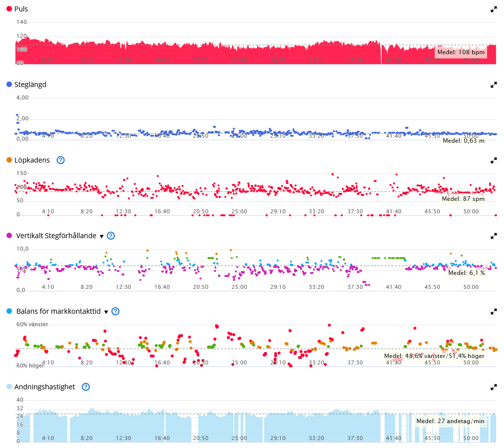Click the magenta Vertikalt Stegförhållande legend dot
Screen dimensions: 504x448
[9, 236]
